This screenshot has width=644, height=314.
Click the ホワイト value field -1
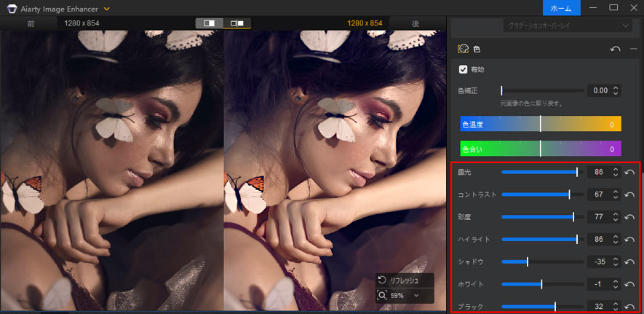(599, 284)
